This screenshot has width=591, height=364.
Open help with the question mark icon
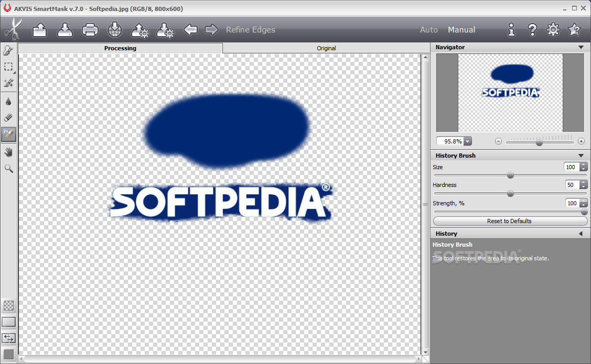point(532,29)
